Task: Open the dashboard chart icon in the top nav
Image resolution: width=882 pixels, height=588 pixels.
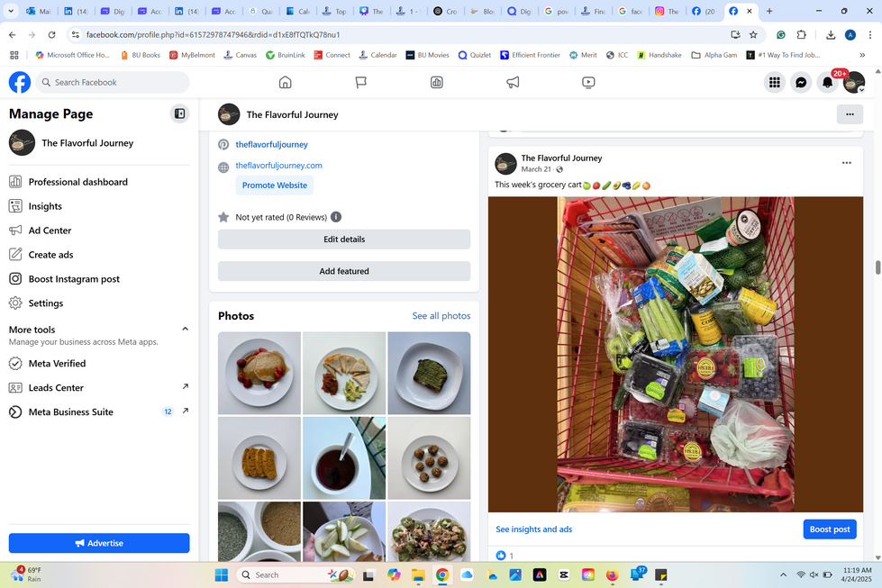Action: [x=437, y=82]
